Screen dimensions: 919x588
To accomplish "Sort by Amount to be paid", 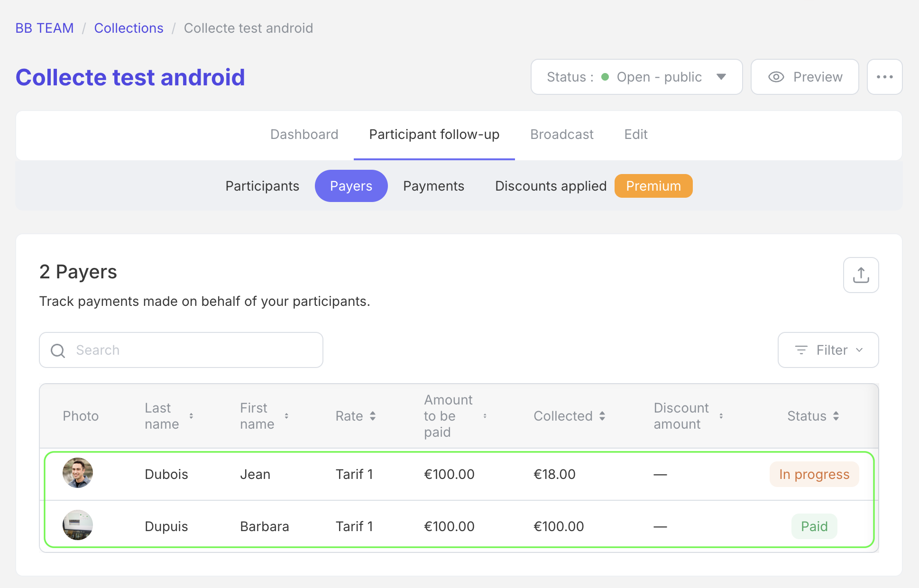I will coord(486,416).
